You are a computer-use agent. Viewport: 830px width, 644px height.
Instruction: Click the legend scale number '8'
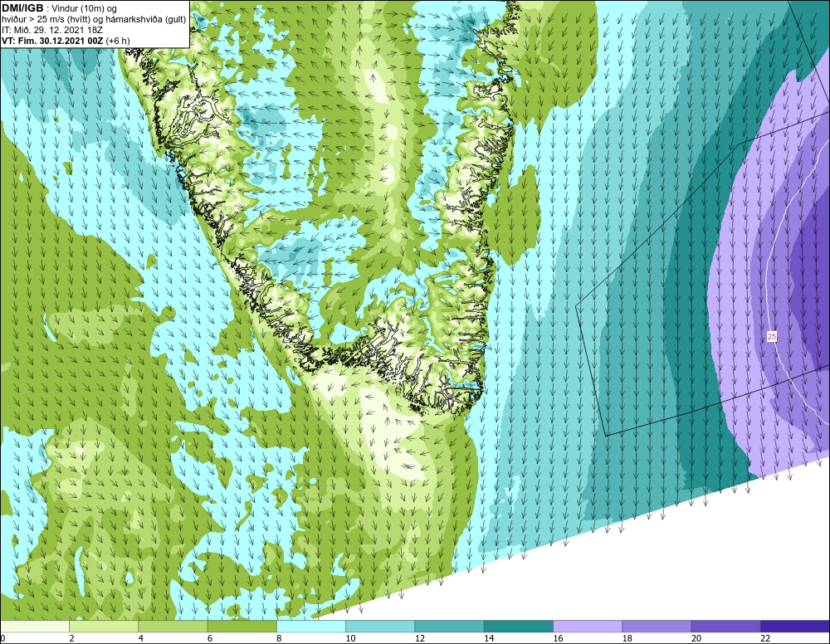click(x=279, y=638)
